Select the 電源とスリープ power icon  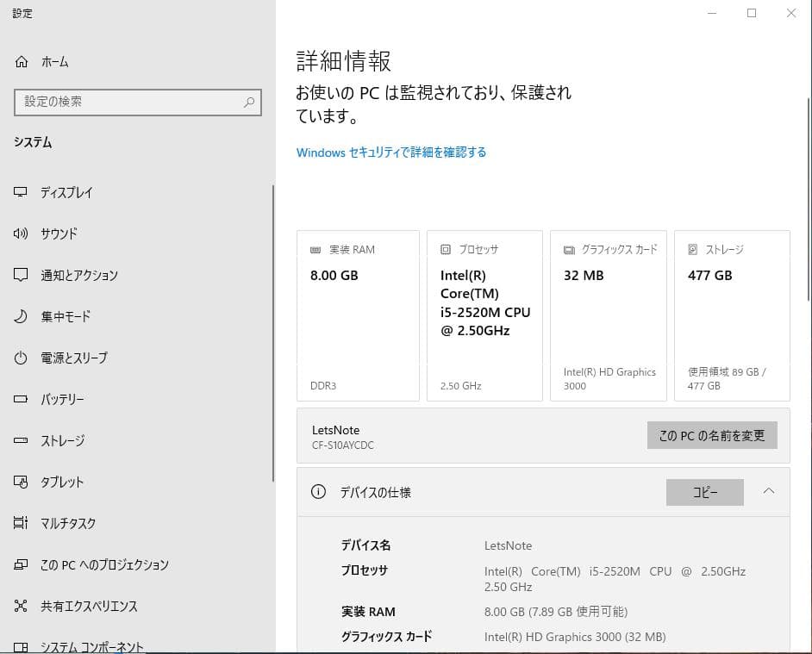click(20, 358)
